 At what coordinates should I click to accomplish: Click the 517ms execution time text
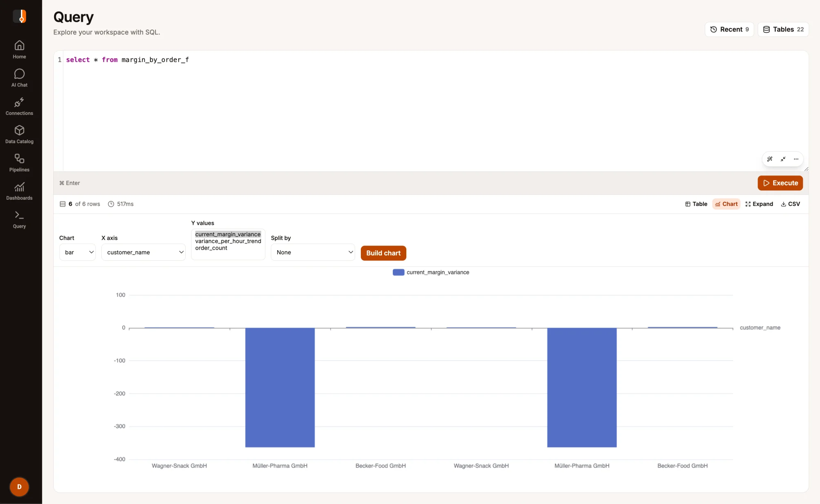click(125, 204)
